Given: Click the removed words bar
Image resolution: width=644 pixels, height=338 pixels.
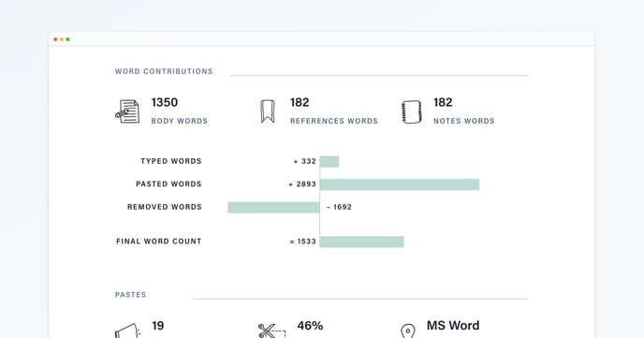Looking at the screenshot, I should [x=274, y=208].
